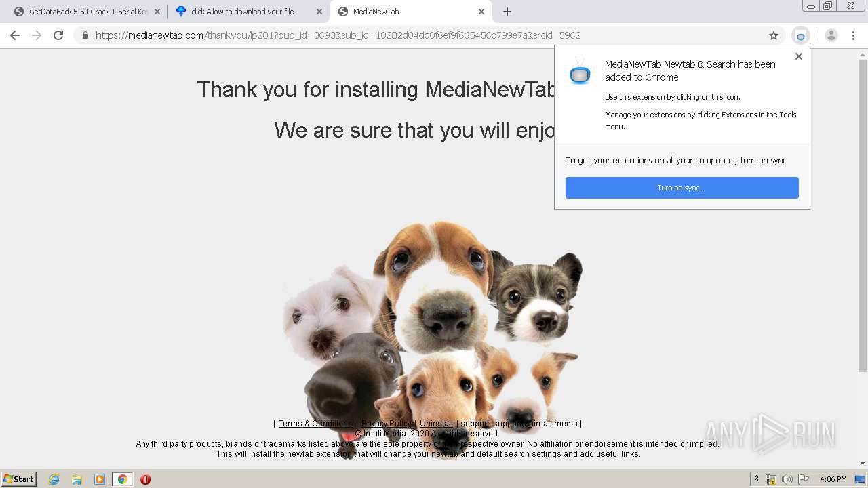This screenshot has width=868, height=488.
Task: Click the taskbar clock showing 4:06 PM
Action: tap(833, 479)
